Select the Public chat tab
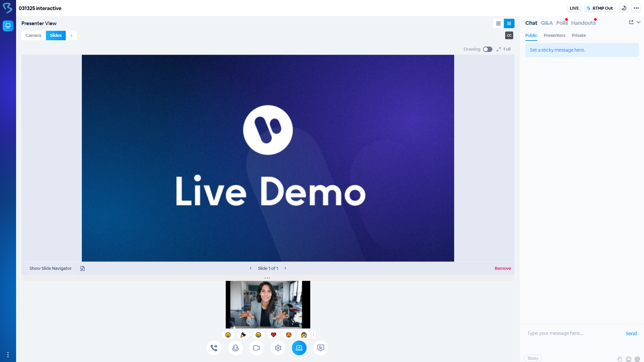Screen dimensions: 644x362 (531, 36)
